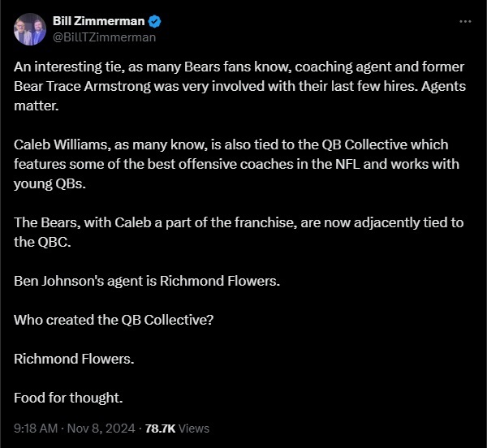Open the @BillTZimmerman handle link
This screenshot has width=487, height=448.
[x=104, y=37]
